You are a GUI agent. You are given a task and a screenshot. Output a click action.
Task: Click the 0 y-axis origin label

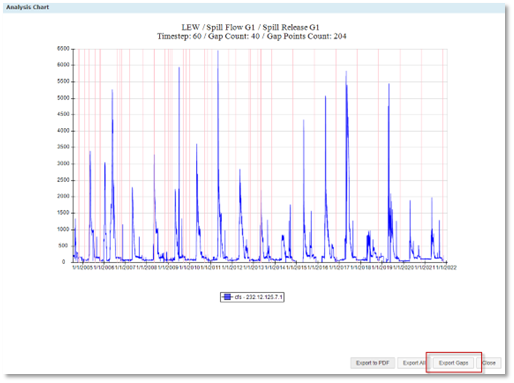[x=64, y=262]
